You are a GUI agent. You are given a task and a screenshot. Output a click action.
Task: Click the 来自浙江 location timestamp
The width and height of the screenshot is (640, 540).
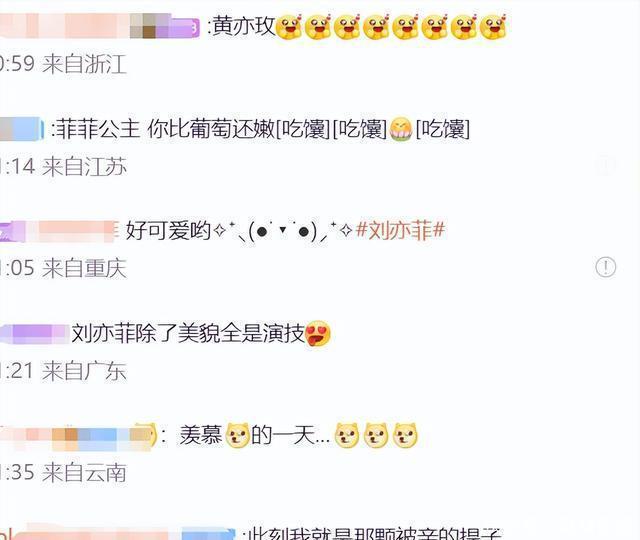coord(63,64)
